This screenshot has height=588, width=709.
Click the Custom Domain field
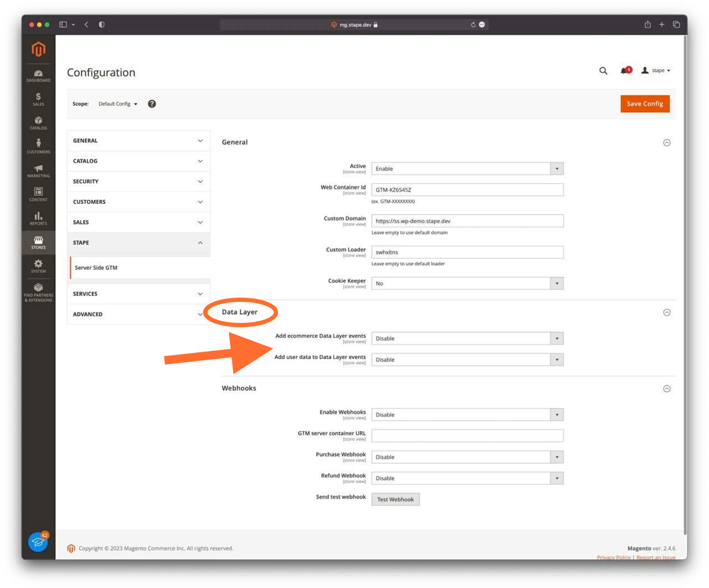pyautogui.click(x=467, y=221)
